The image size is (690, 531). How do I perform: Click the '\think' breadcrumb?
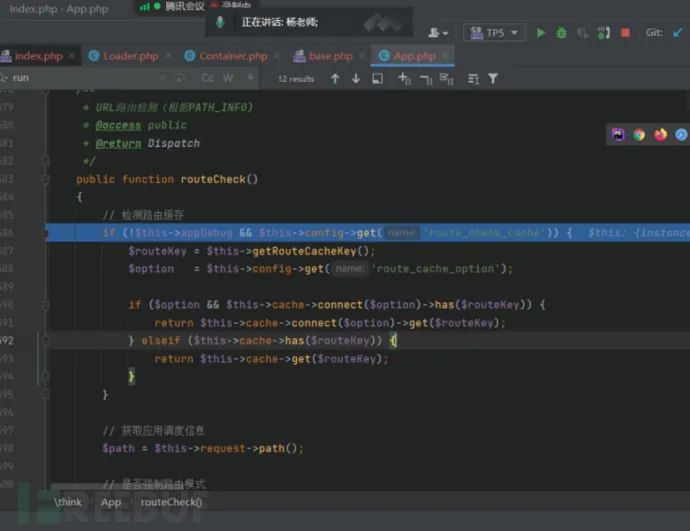pos(67,502)
